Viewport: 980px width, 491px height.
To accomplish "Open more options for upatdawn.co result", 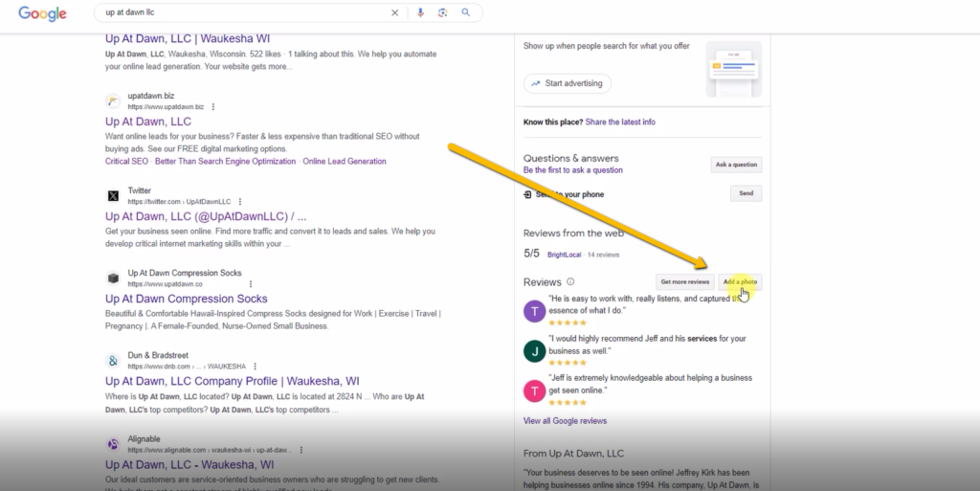I will (251, 283).
